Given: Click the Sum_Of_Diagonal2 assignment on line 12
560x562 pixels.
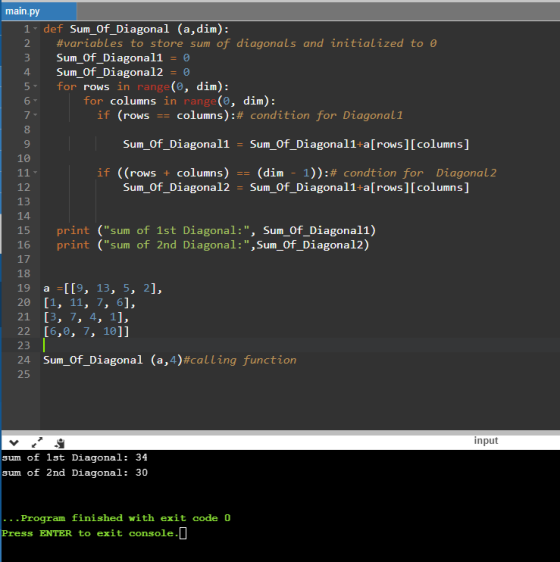Looking at the screenshot, I should click(x=296, y=187).
